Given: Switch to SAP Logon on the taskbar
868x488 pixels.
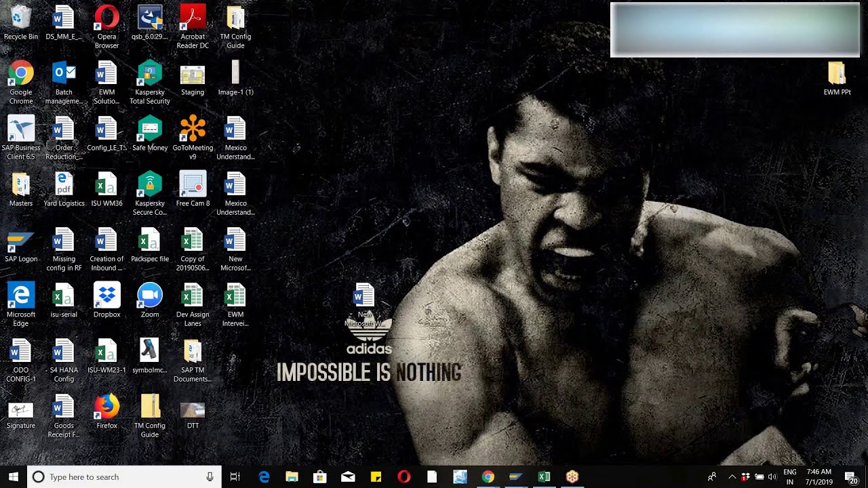Looking at the screenshot, I should (x=516, y=477).
